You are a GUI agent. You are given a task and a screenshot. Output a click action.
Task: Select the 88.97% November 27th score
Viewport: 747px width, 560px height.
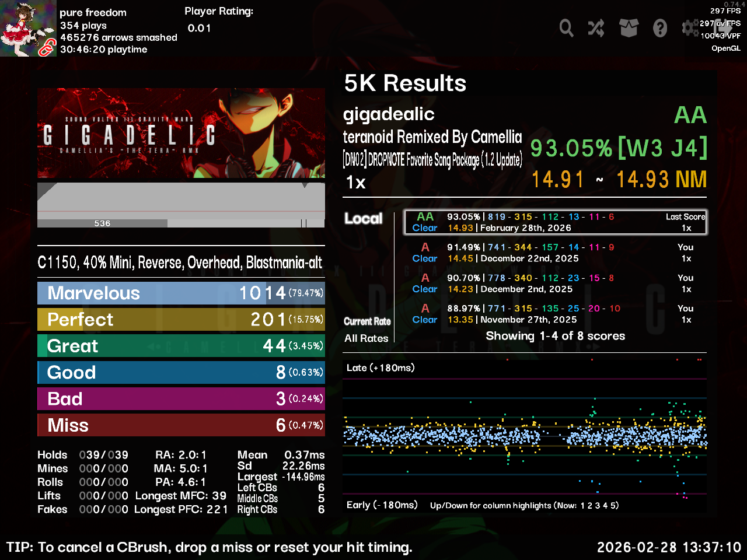[554, 314]
